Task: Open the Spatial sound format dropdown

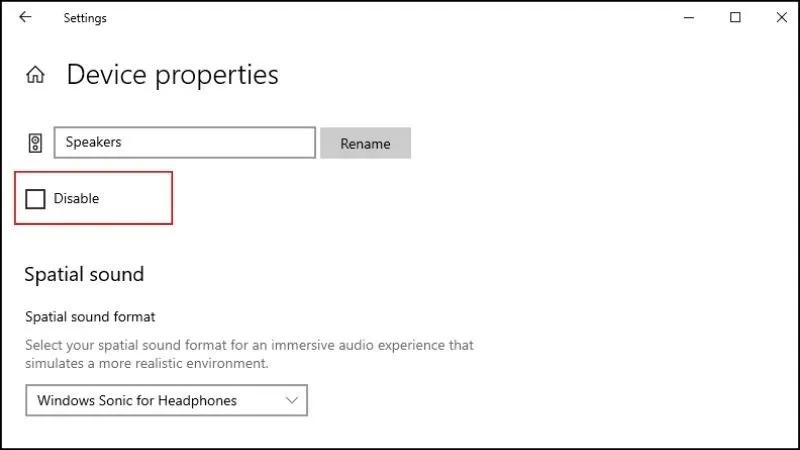Action: [166, 400]
